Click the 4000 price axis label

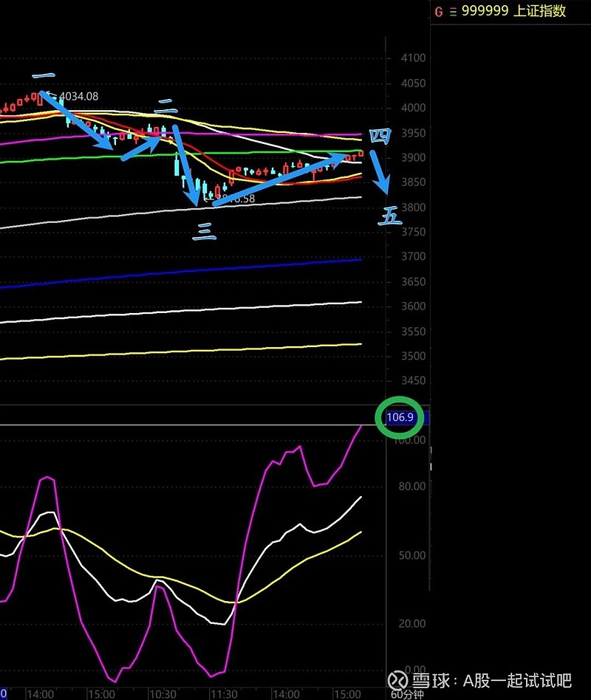pos(413,108)
